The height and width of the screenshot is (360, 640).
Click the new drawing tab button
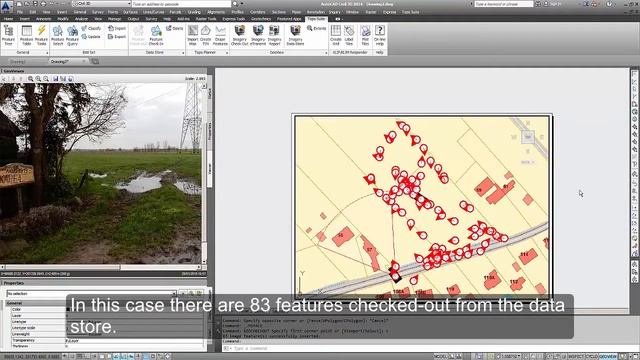(x=95, y=62)
